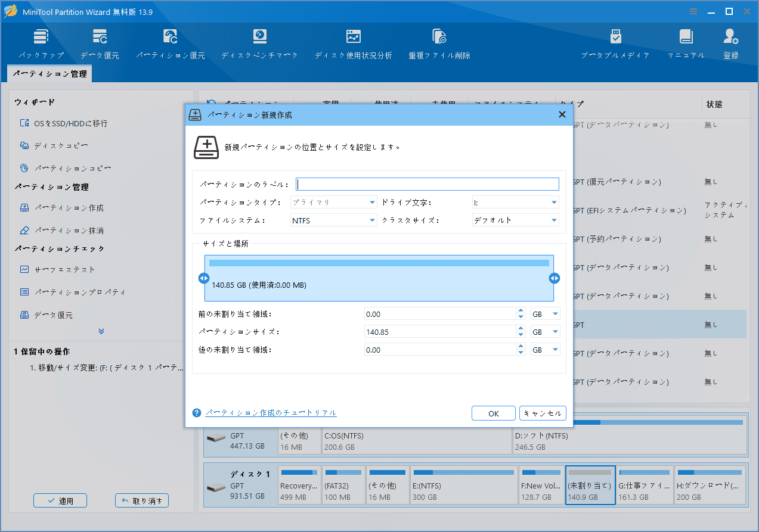The width and height of the screenshot is (759, 532).
Task: Click the 後の未割り当て領域 value field
Action: pos(440,350)
